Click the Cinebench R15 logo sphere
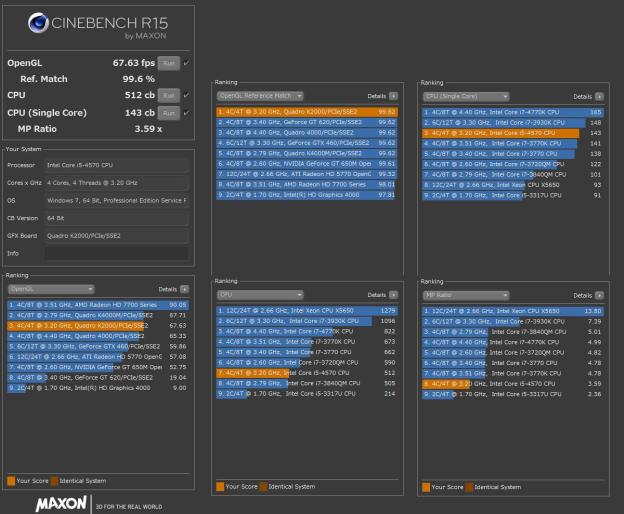This screenshot has width=624, height=514. click(39, 23)
